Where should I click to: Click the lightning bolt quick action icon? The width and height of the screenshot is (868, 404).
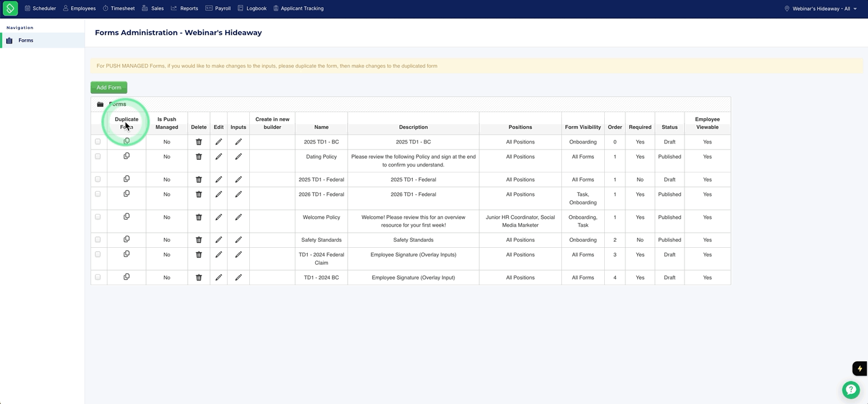coord(860,368)
